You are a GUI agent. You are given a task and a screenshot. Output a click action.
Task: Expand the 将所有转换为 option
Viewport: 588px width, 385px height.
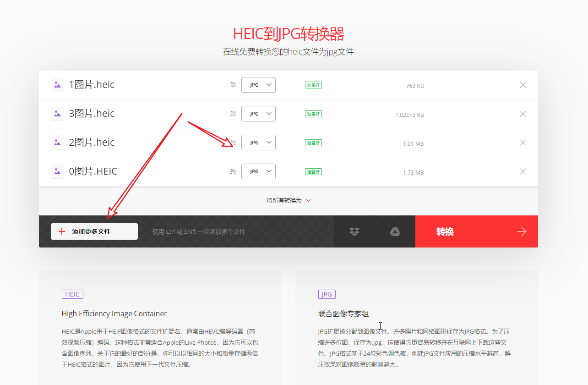(x=289, y=200)
